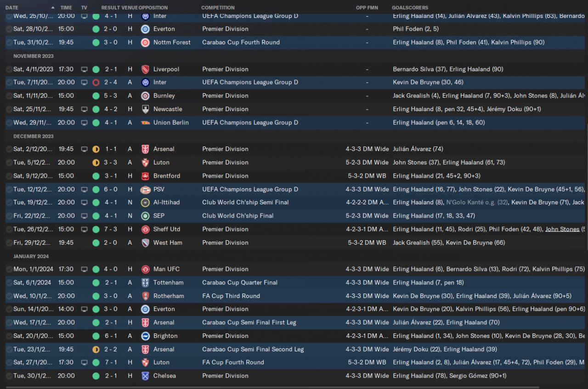
Task: Click the 7 - 3 result against Sheff Utd
Action: [x=110, y=229]
